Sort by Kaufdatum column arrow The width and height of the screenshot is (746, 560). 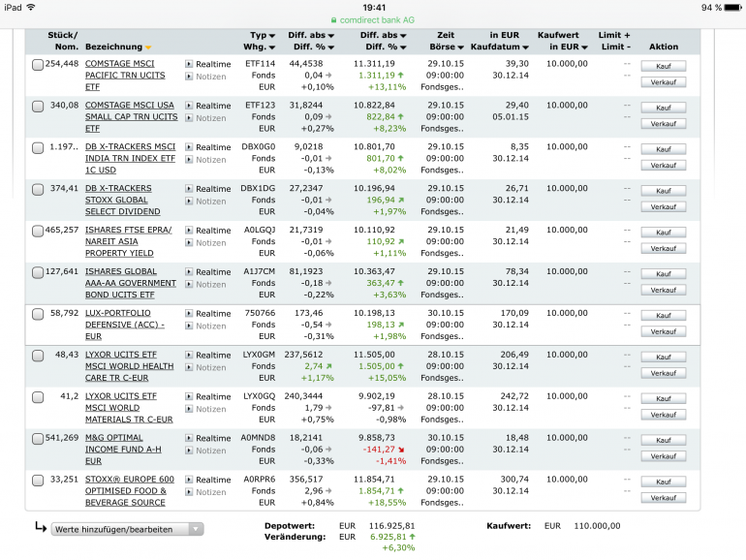point(526,47)
